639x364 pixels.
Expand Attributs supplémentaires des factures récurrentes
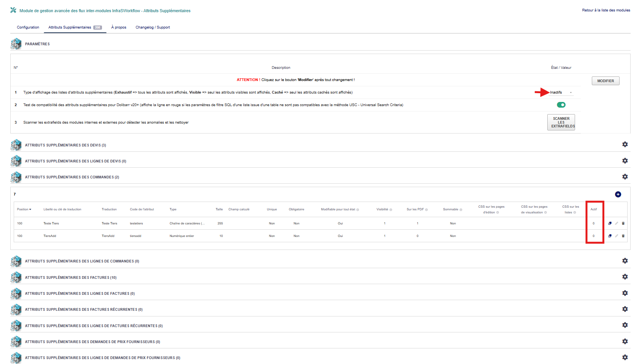coord(84,310)
